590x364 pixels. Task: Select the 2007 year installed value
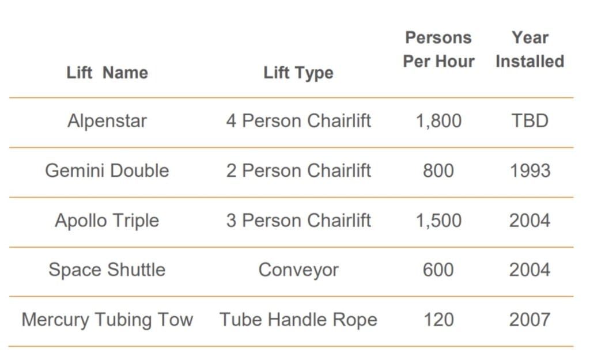530,320
